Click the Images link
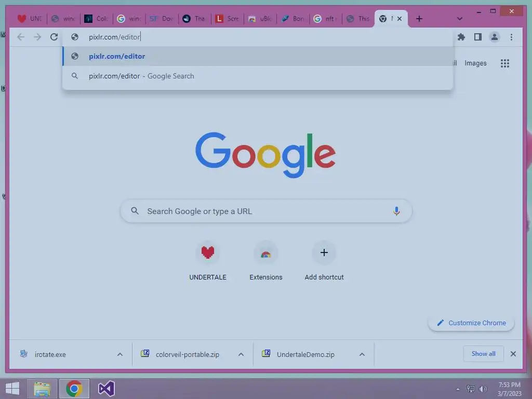This screenshot has height=399, width=532. point(475,63)
